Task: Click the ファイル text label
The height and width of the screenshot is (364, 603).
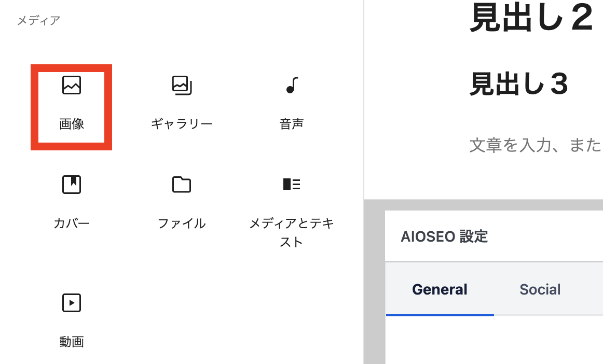Action: (182, 223)
